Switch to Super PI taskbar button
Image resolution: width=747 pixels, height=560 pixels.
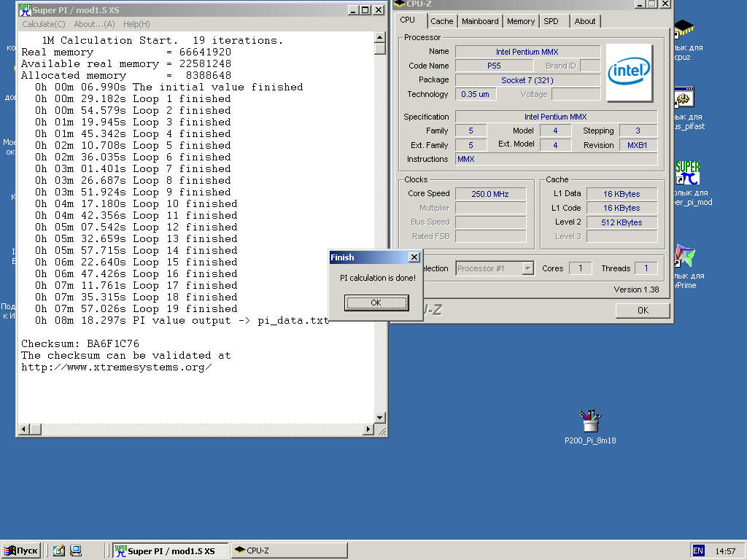coord(171,551)
